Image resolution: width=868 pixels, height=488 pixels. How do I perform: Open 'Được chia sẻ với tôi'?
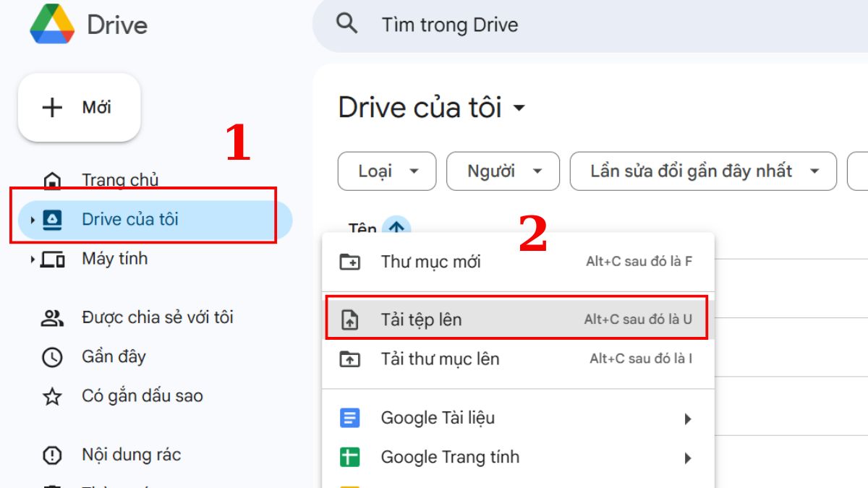click(158, 317)
